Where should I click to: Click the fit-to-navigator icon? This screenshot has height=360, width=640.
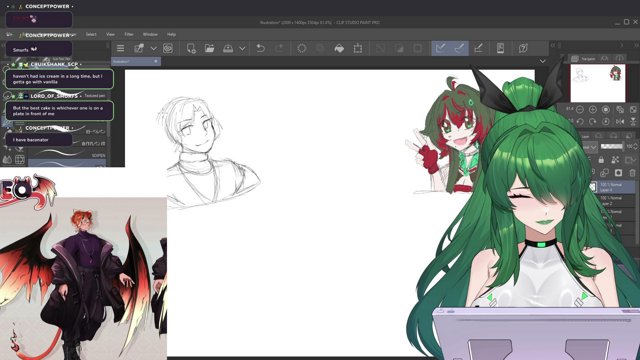(x=620, y=110)
